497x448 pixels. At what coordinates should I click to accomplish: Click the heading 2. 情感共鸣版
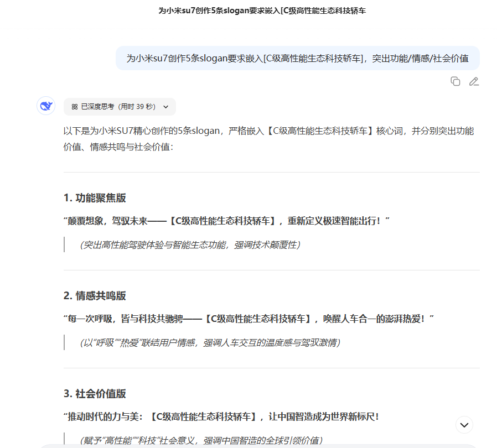click(95, 296)
